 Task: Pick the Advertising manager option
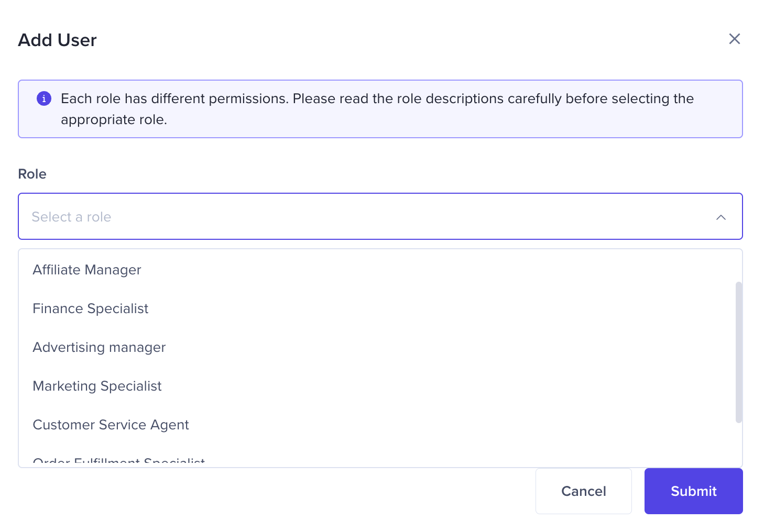pyautogui.click(x=99, y=347)
